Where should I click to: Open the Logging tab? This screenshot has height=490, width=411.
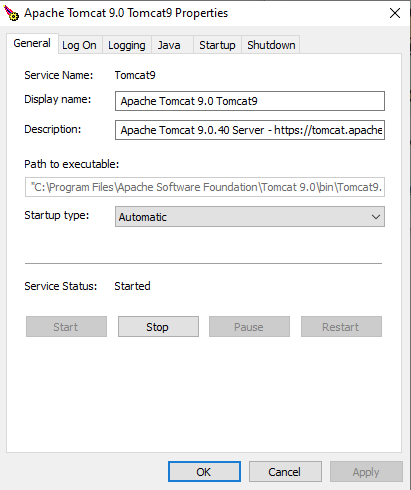click(x=127, y=45)
